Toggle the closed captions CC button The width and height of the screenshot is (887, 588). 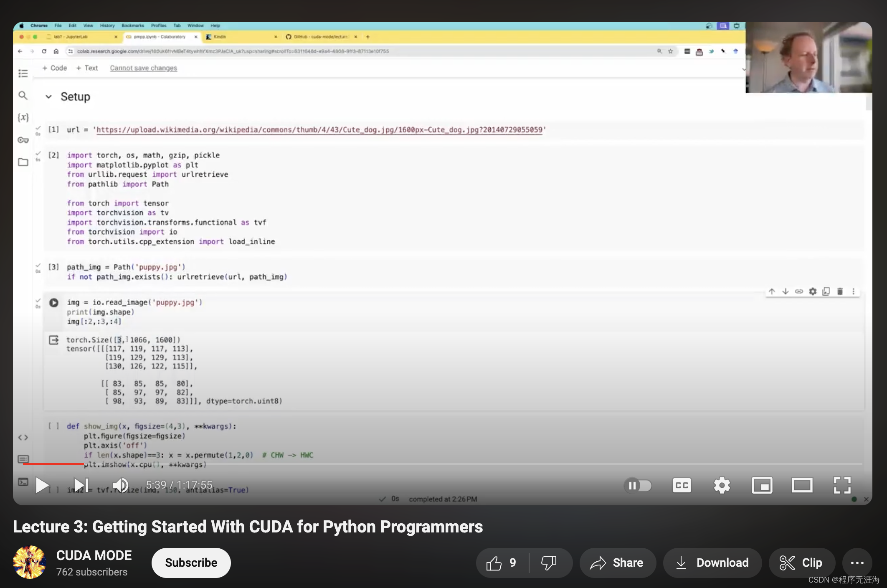click(682, 484)
